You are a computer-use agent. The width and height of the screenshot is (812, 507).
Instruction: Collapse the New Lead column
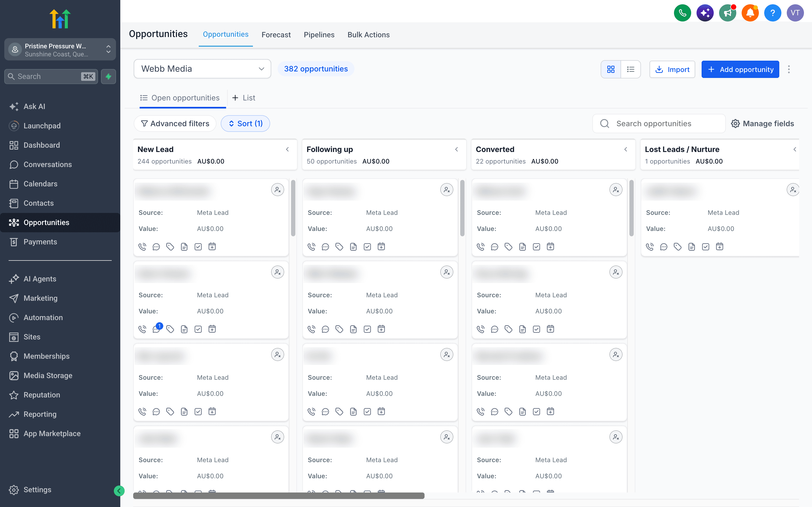(287, 149)
